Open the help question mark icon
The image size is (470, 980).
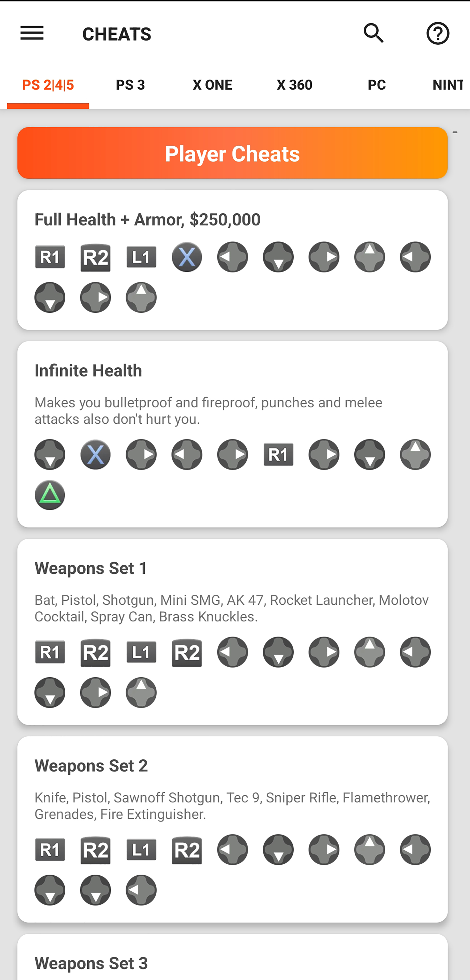(438, 33)
